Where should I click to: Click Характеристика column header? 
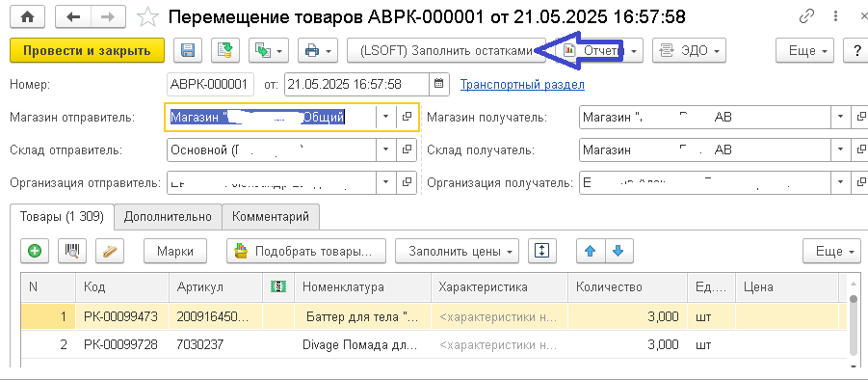(499, 287)
